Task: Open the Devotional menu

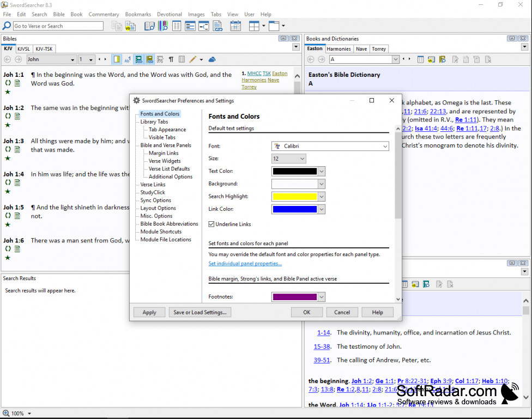Action: (x=170, y=14)
